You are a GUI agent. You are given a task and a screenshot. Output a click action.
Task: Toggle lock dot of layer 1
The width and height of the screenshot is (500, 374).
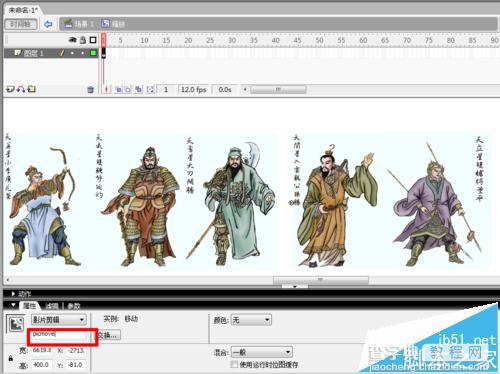(x=83, y=53)
